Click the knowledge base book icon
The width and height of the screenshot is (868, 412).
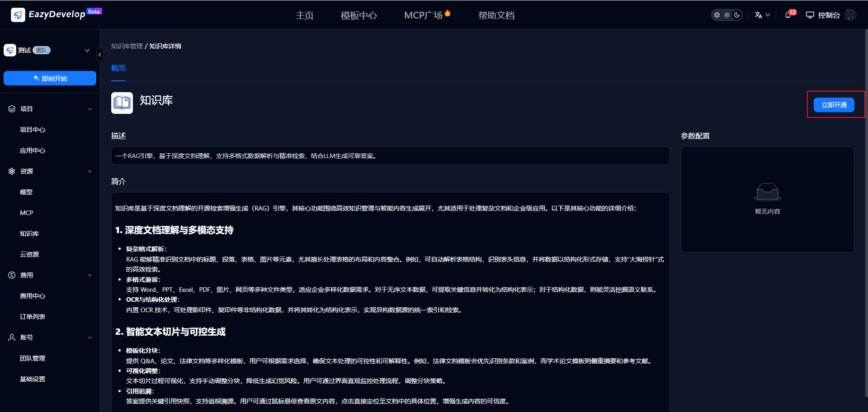click(122, 103)
